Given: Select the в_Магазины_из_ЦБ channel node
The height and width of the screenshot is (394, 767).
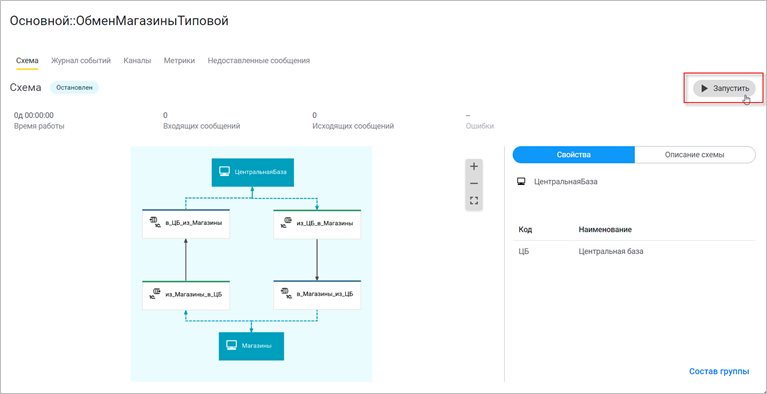Looking at the screenshot, I should pyautogui.click(x=317, y=295).
